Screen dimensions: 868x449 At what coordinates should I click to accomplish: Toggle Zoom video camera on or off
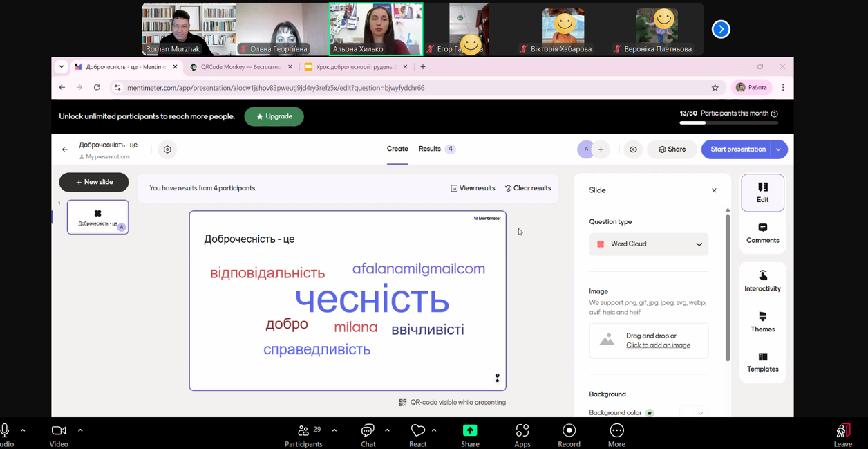click(x=59, y=430)
